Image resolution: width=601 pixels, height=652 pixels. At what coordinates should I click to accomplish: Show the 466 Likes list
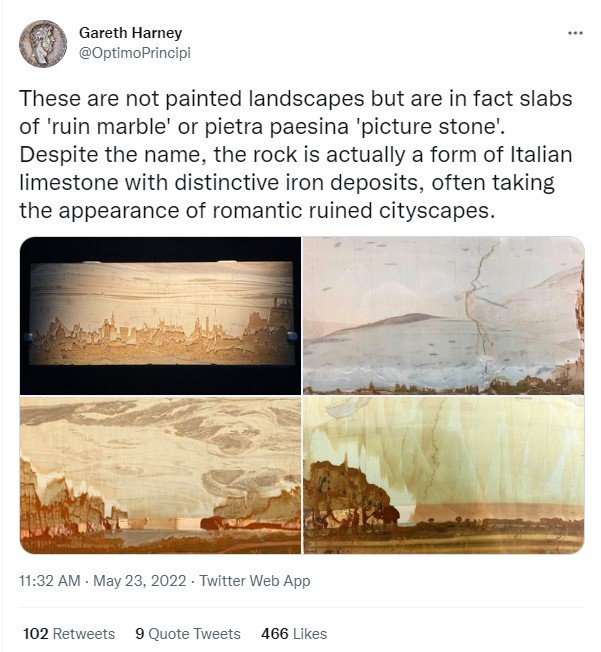click(x=294, y=633)
